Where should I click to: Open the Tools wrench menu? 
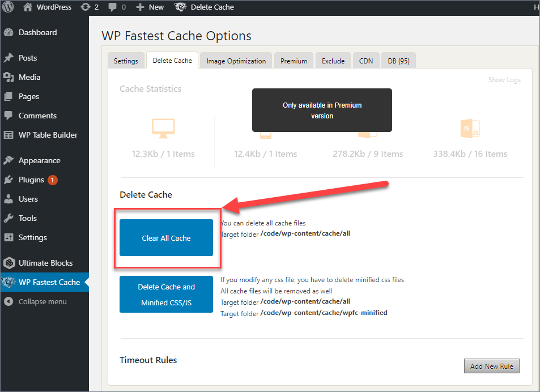click(x=8, y=218)
